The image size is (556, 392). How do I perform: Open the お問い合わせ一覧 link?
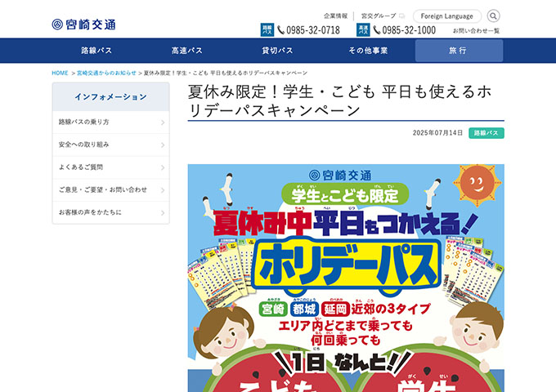[476, 31]
